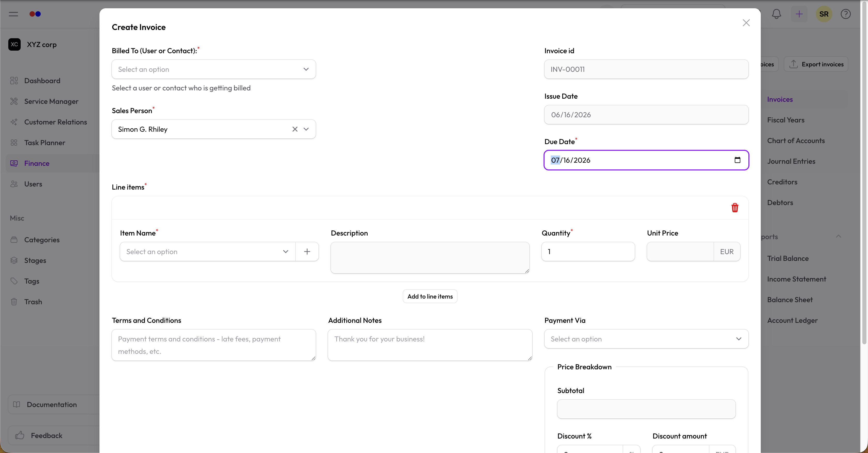Click the red and blue app logo
Viewport: 868px width, 453px height.
pos(35,14)
